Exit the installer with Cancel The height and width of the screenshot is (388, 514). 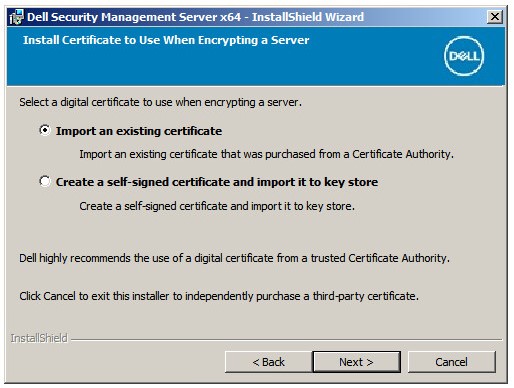pos(452,362)
